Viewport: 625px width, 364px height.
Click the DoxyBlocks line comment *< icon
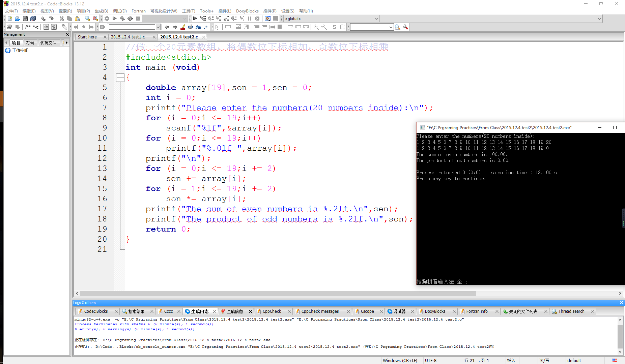pos(35,27)
